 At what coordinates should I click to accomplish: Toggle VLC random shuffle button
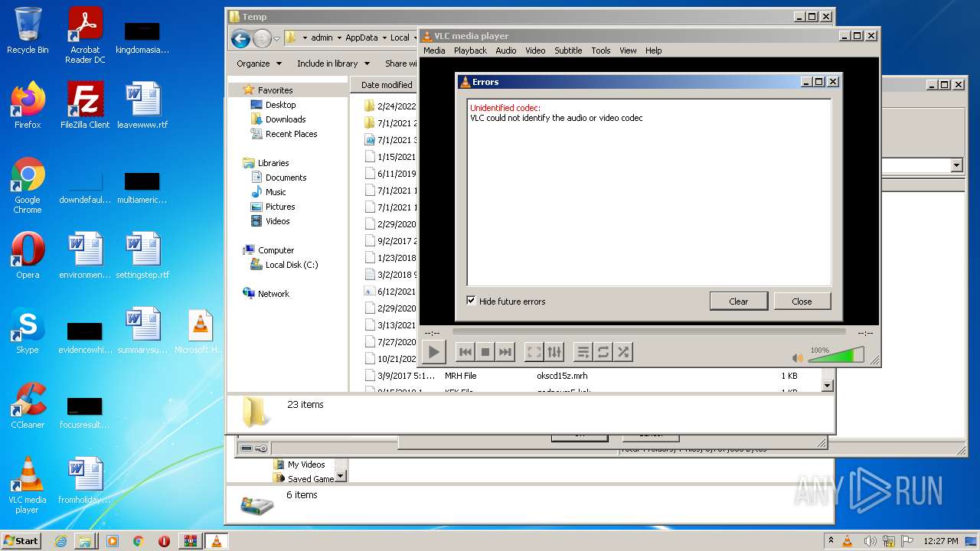tap(623, 352)
